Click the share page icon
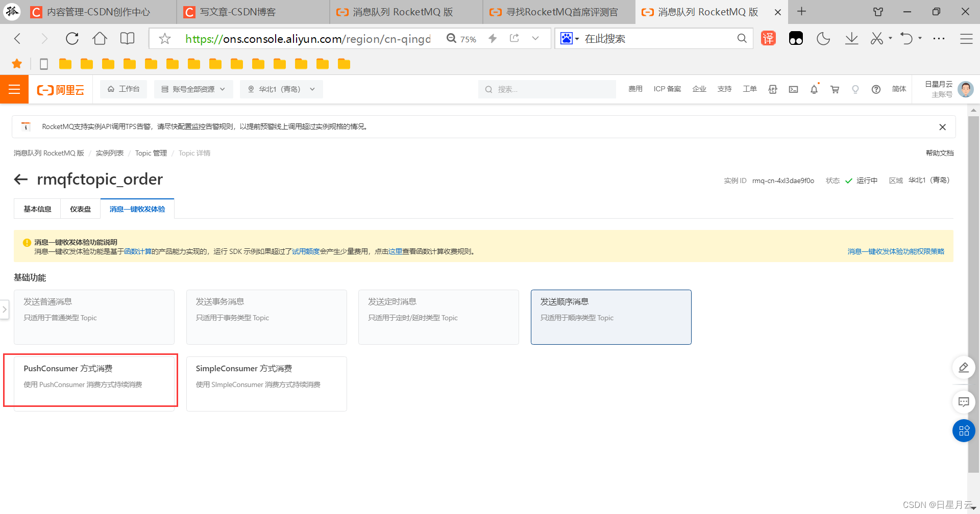Screen dimensions: 980x514 point(514,38)
